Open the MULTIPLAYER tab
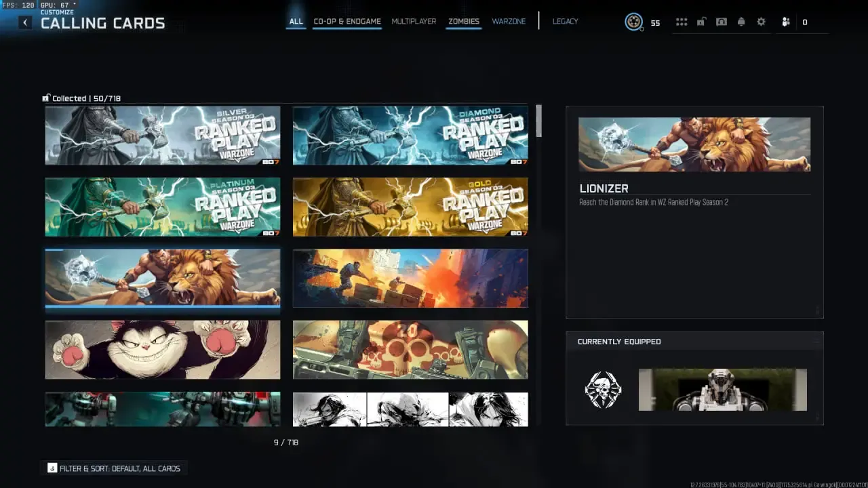 [414, 22]
